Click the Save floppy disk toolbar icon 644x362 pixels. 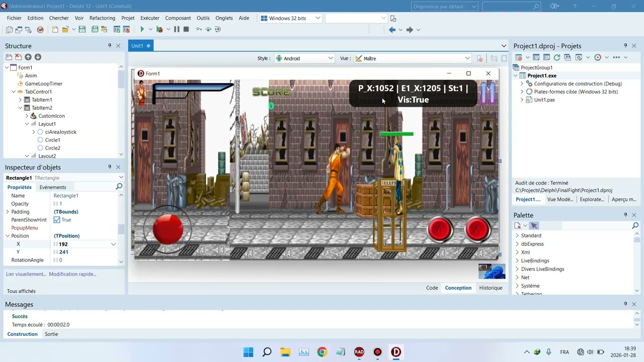click(82, 29)
